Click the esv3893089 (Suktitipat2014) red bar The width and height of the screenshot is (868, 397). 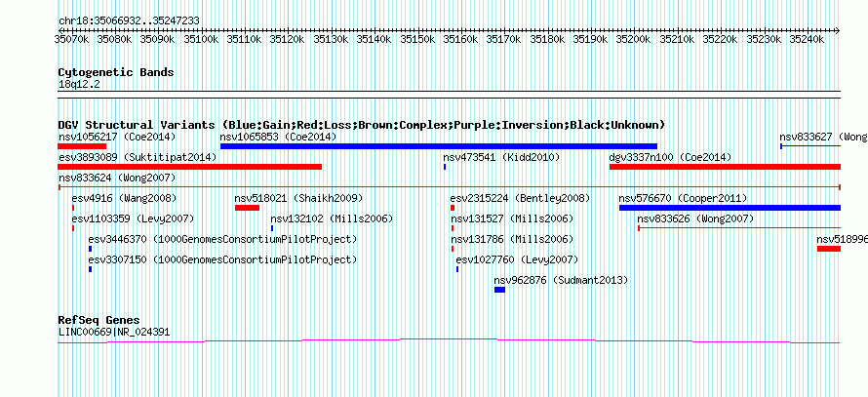pyautogui.click(x=190, y=167)
